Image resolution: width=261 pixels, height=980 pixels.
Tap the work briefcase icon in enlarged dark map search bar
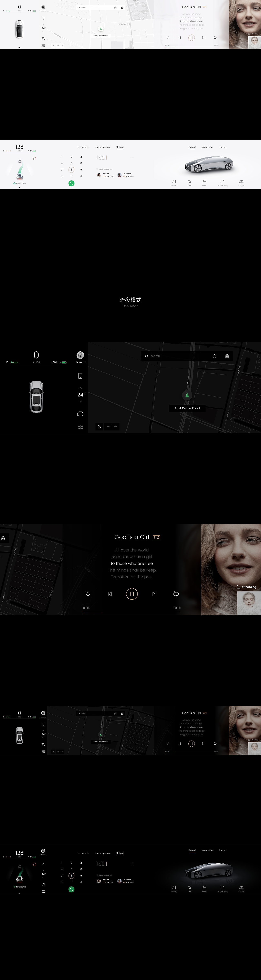tap(227, 356)
